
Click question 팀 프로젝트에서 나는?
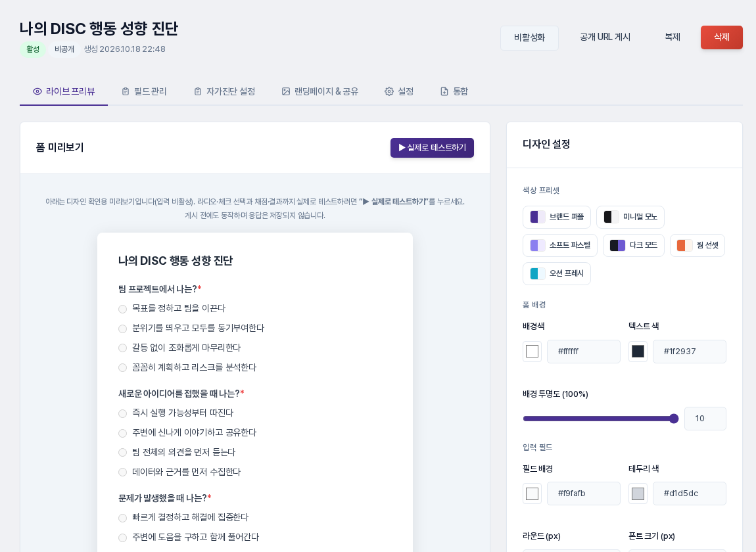[158, 288]
